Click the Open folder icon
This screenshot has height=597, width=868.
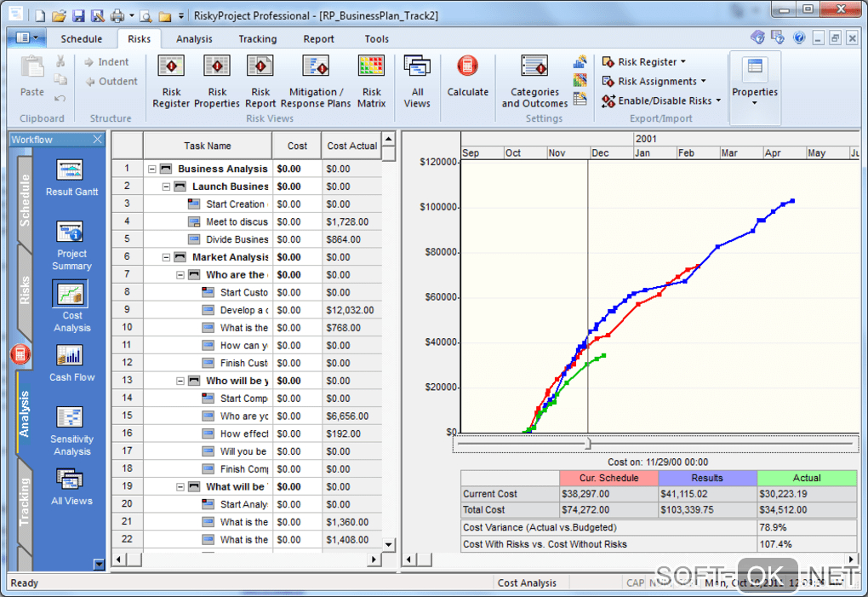tap(59, 15)
